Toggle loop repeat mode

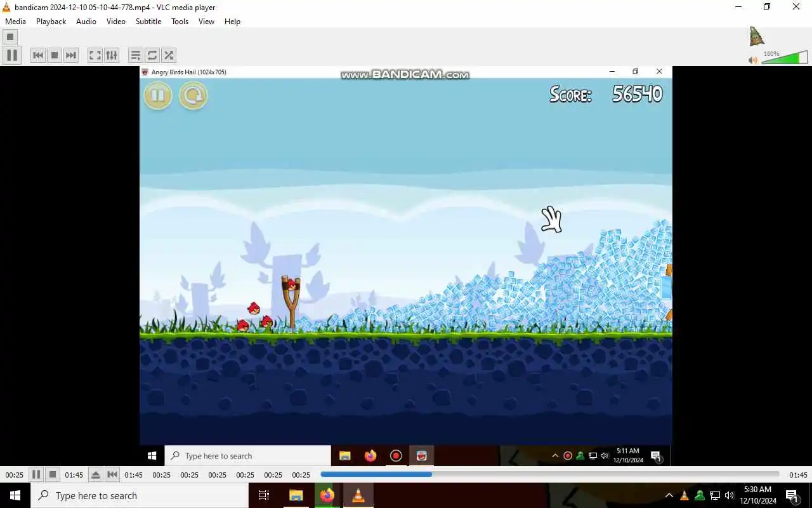152,55
